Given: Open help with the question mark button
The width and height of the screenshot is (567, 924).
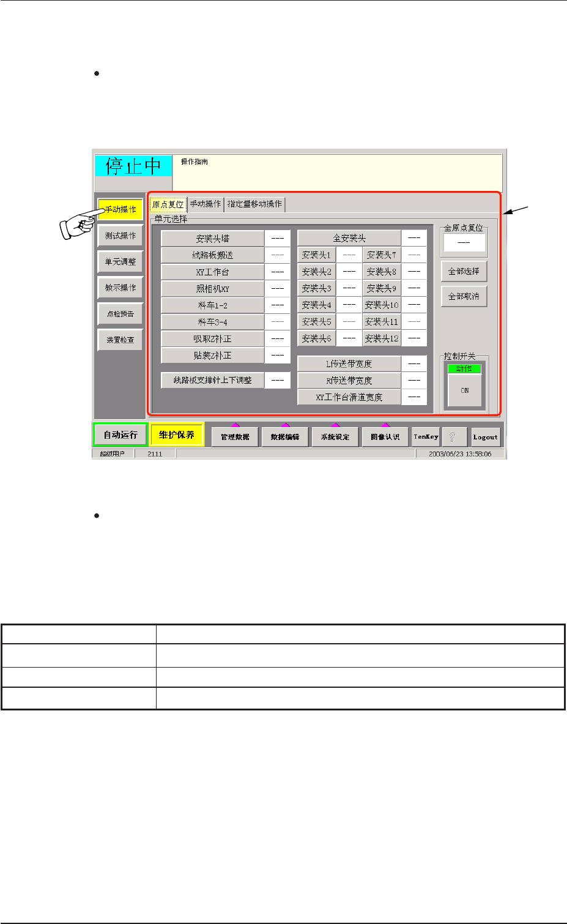Looking at the screenshot, I should click(454, 437).
